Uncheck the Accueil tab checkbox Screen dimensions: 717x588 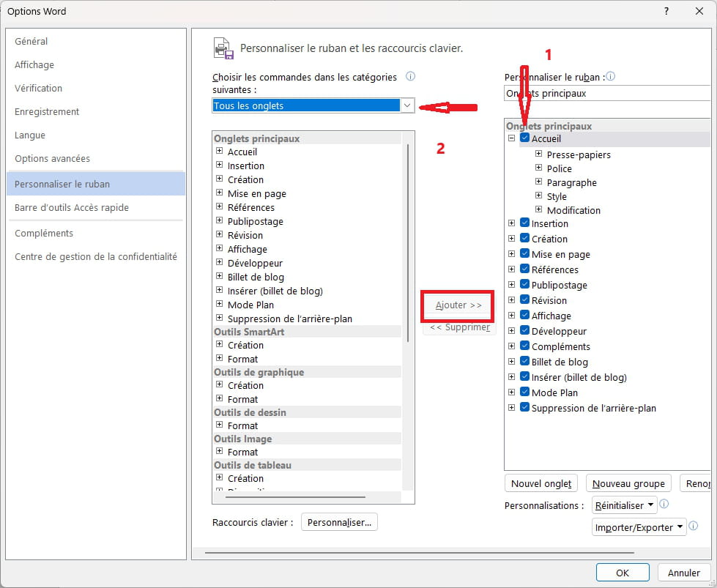tap(525, 138)
